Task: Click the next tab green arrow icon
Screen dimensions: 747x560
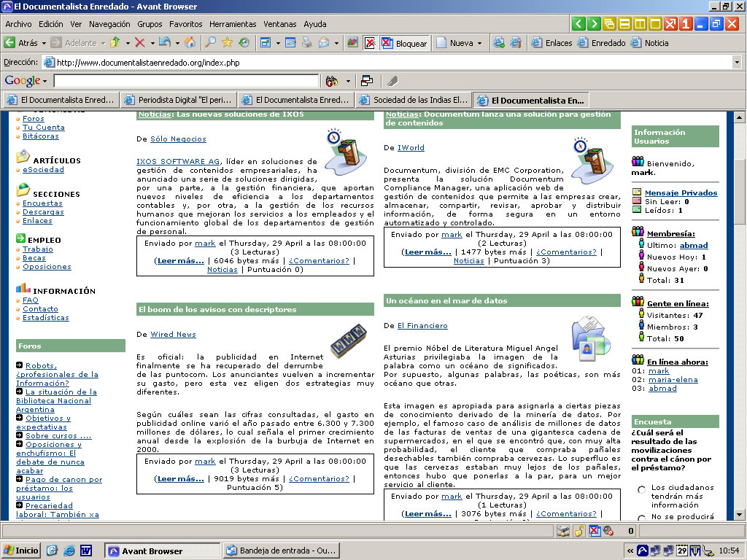Action: coord(594,24)
